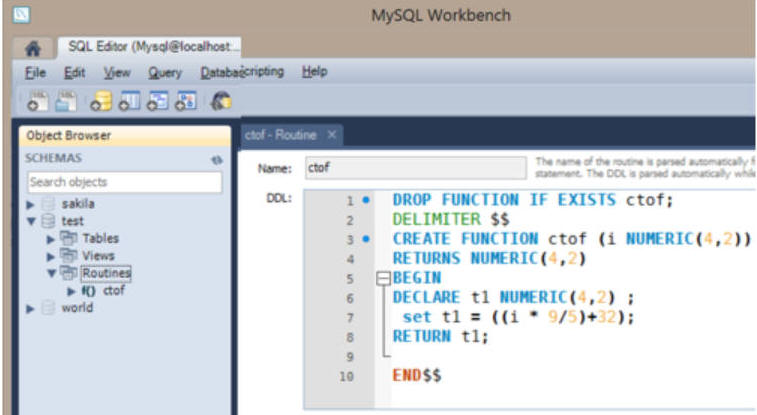Click the set t1 formula line

coord(518,317)
